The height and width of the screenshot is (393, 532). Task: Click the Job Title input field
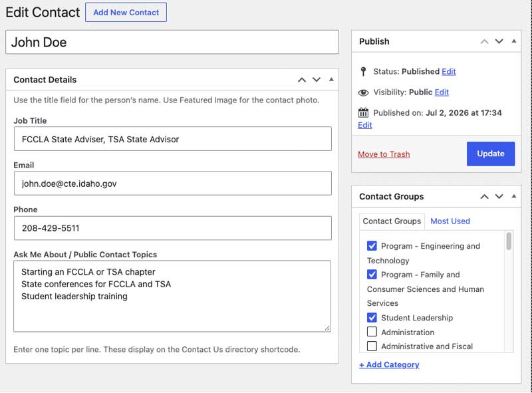173,139
